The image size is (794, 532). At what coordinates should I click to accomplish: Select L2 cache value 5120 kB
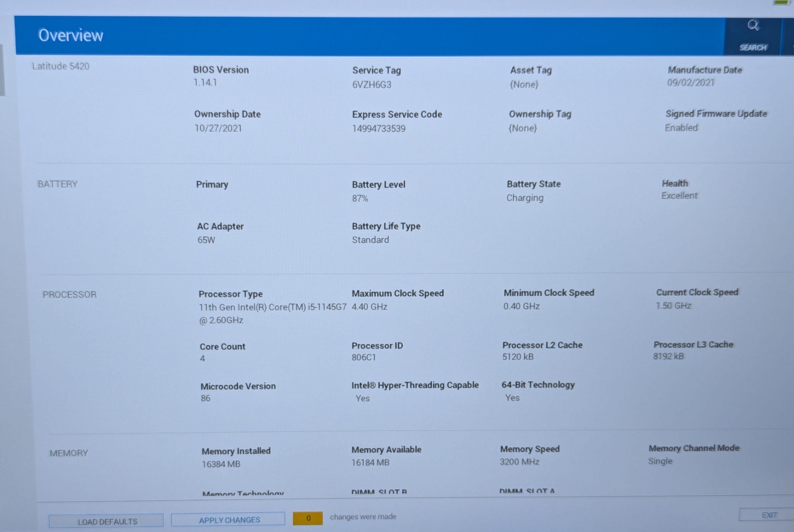click(518, 357)
